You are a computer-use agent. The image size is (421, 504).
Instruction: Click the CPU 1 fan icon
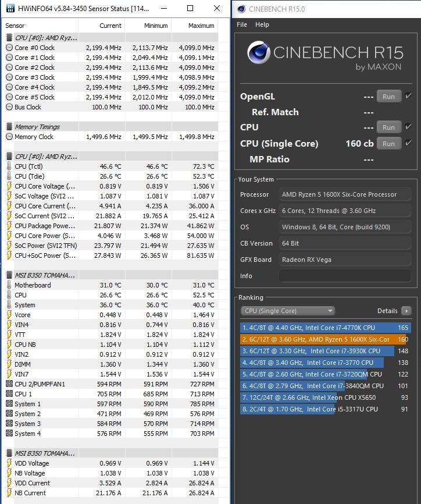(9, 394)
